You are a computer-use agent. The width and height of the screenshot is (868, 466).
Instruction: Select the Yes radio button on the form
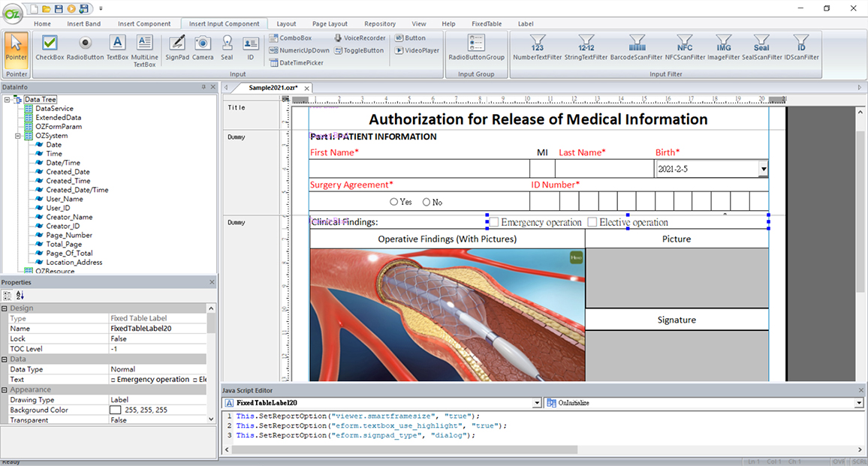pyautogui.click(x=393, y=201)
